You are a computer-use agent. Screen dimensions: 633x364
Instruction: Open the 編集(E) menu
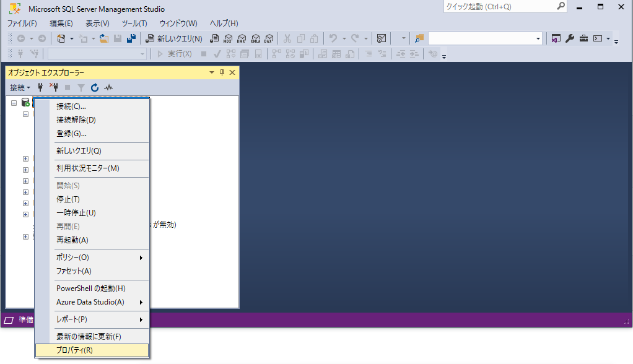coord(61,24)
